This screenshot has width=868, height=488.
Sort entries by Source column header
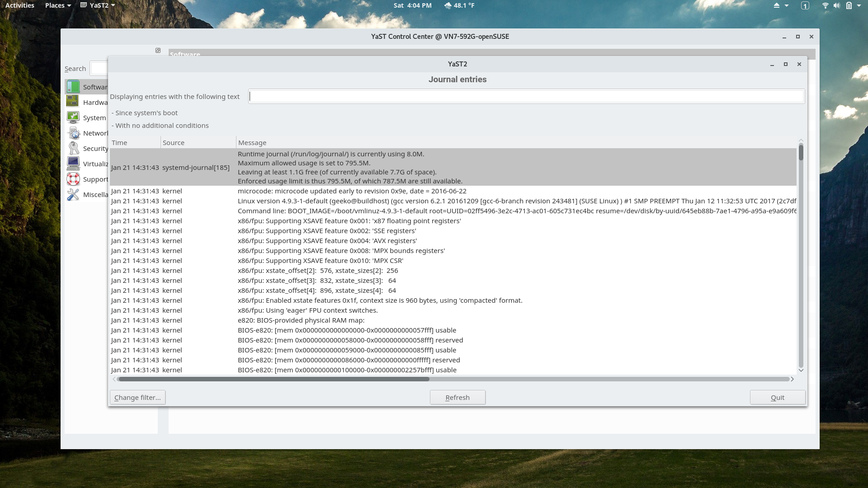[x=198, y=142]
